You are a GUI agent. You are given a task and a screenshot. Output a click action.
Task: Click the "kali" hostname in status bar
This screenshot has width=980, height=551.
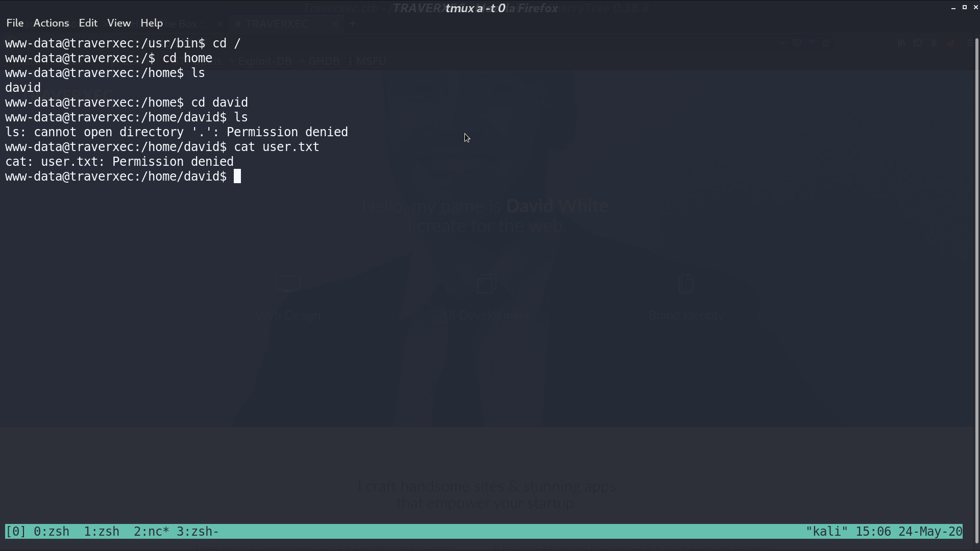pos(827,532)
